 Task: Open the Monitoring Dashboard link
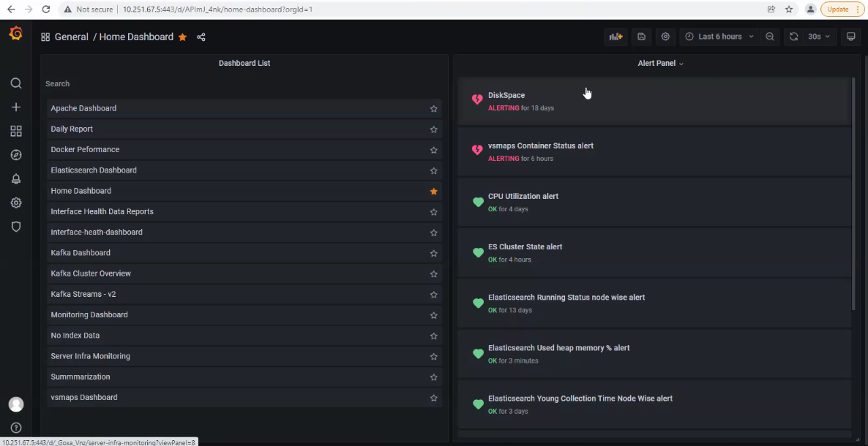click(x=89, y=315)
